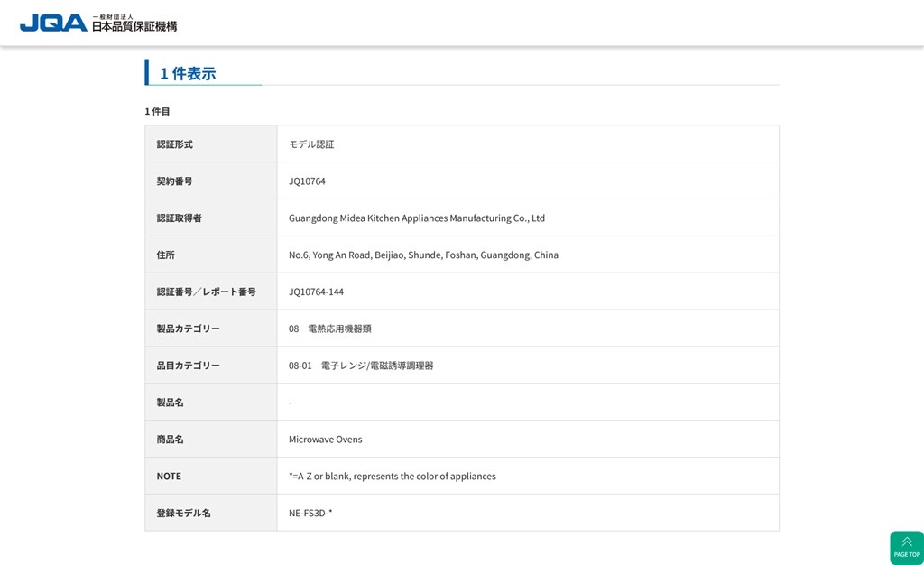
Task: Select the '1件目' record label
Action: tap(157, 111)
